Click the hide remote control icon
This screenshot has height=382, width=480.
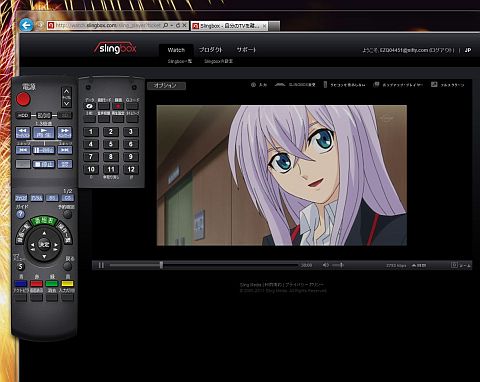coord(325,85)
